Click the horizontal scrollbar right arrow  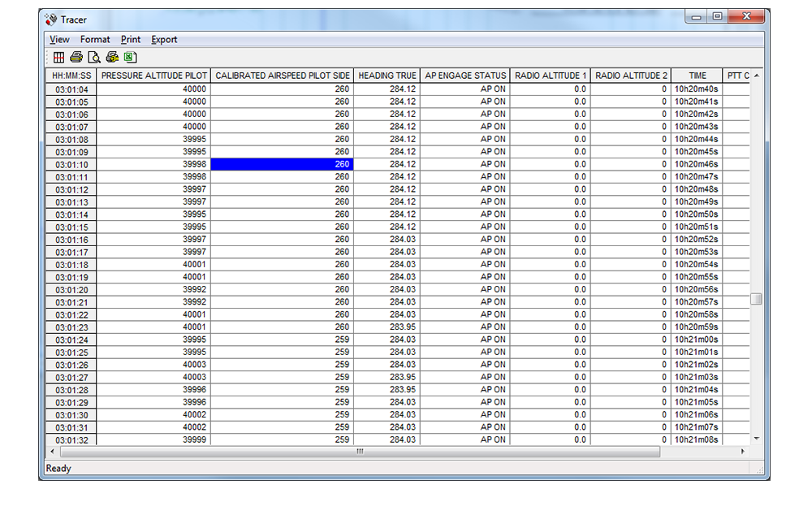[x=743, y=452]
